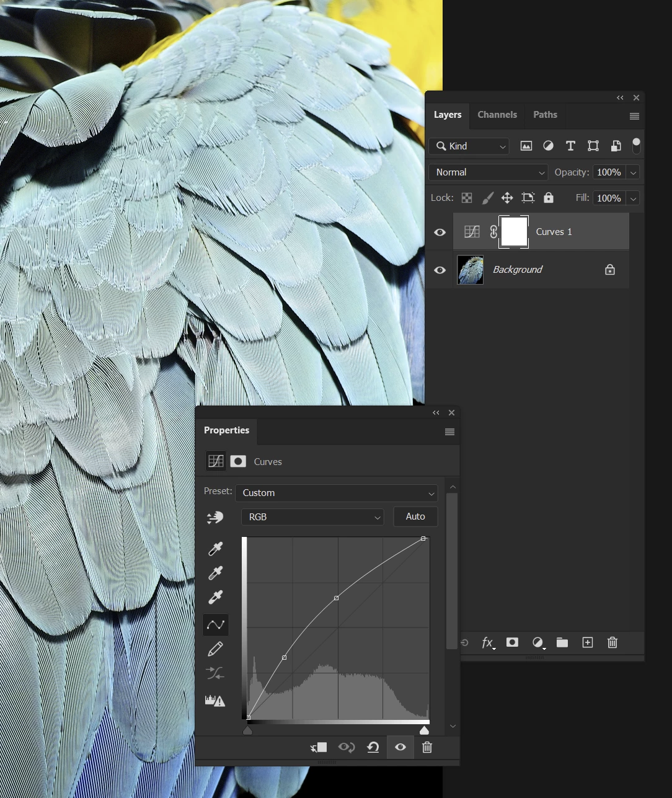Toggle adjustment visibility eye in Properties

[x=400, y=747]
